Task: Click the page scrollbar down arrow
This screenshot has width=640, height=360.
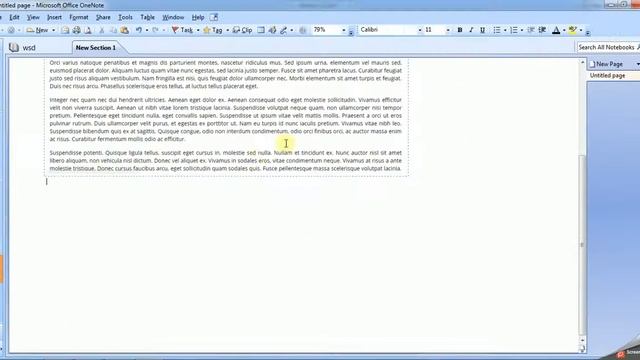Action: tap(582, 340)
